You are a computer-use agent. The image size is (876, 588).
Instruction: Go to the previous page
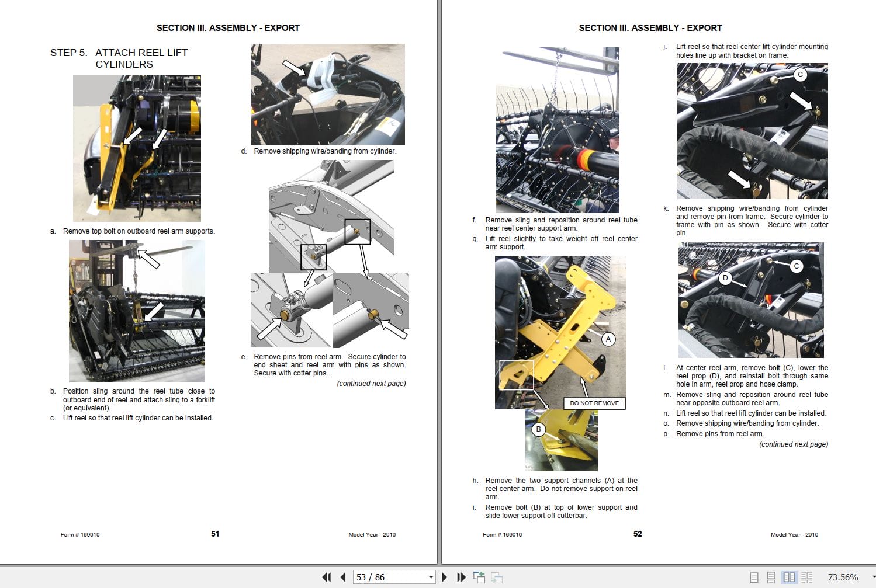342,577
